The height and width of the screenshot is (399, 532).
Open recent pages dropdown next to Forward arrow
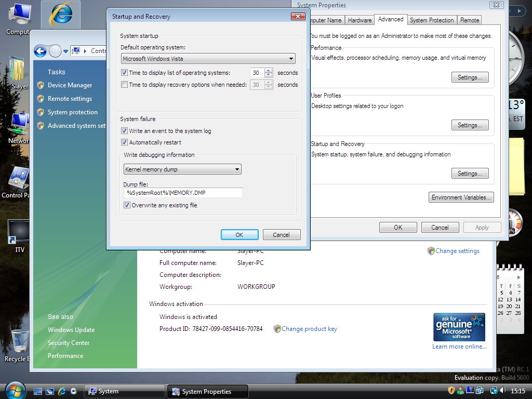66,51
